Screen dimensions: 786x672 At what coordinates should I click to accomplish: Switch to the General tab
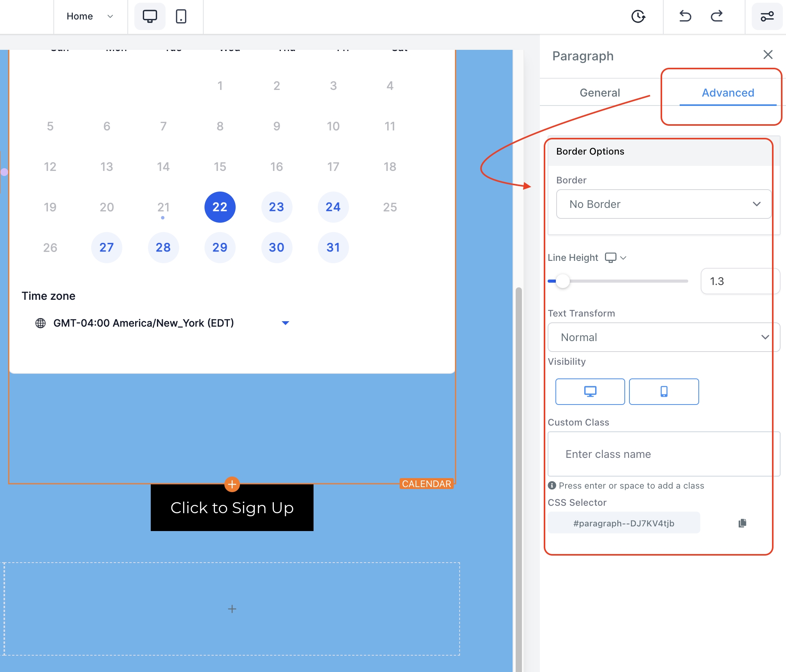point(599,93)
